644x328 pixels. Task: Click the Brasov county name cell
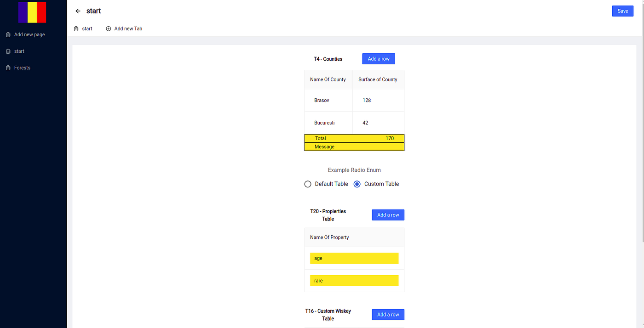point(328,100)
